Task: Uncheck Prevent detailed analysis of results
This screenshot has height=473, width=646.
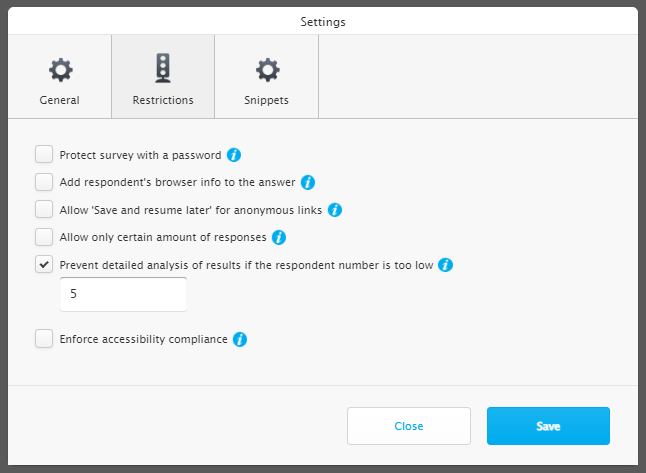Action: point(44,265)
